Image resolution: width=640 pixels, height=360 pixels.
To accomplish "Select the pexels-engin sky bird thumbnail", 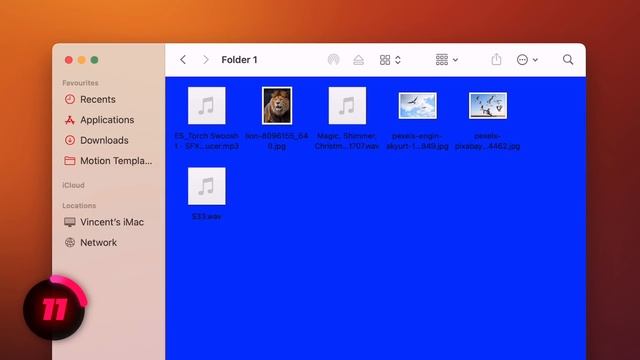I will coord(418,105).
